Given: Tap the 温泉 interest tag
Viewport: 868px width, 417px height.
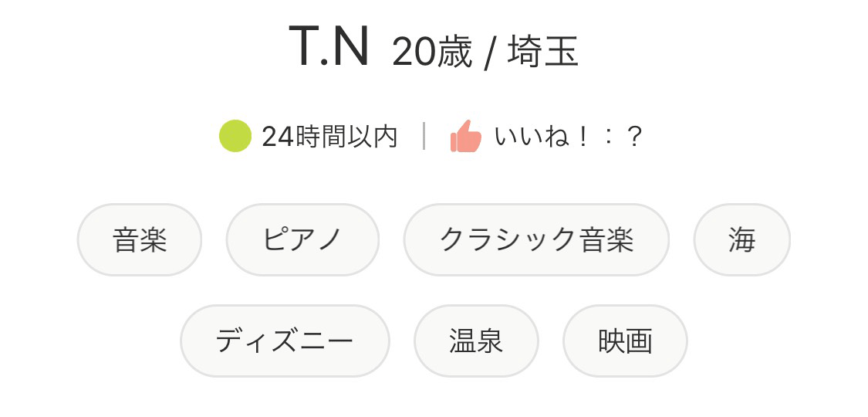Looking at the screenshot, I should (476, 341).
